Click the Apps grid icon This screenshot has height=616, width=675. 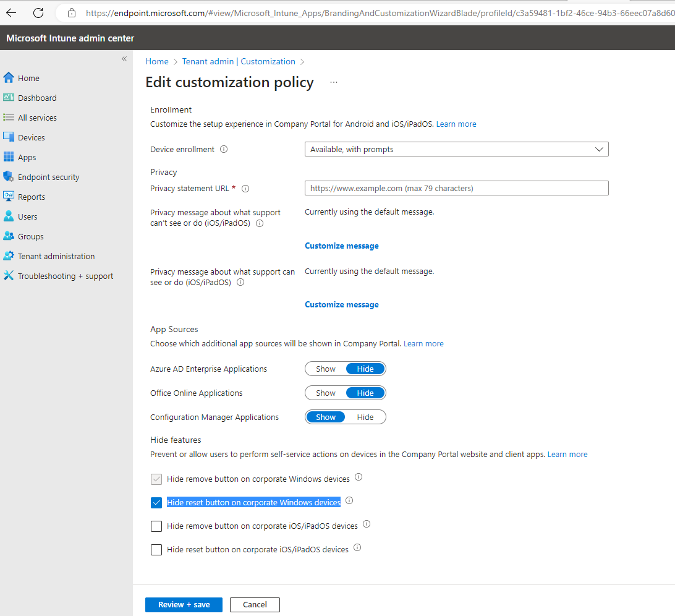(x=9, y=156)
